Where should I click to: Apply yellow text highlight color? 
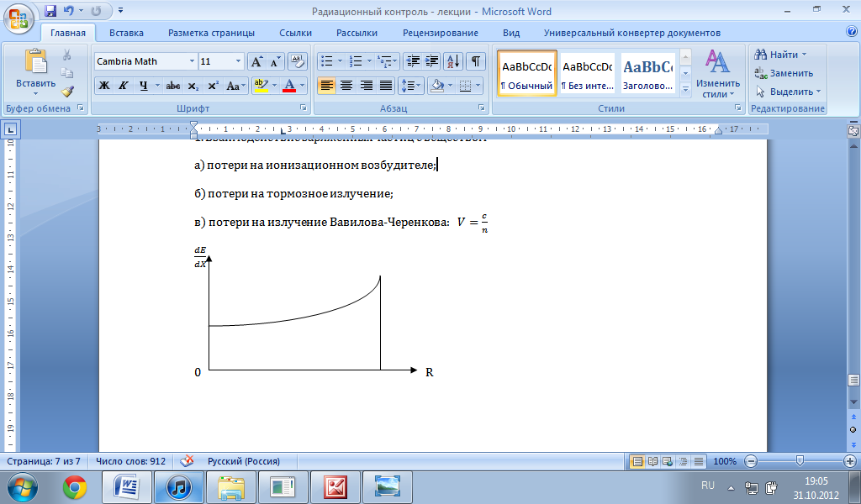[261, 86]
